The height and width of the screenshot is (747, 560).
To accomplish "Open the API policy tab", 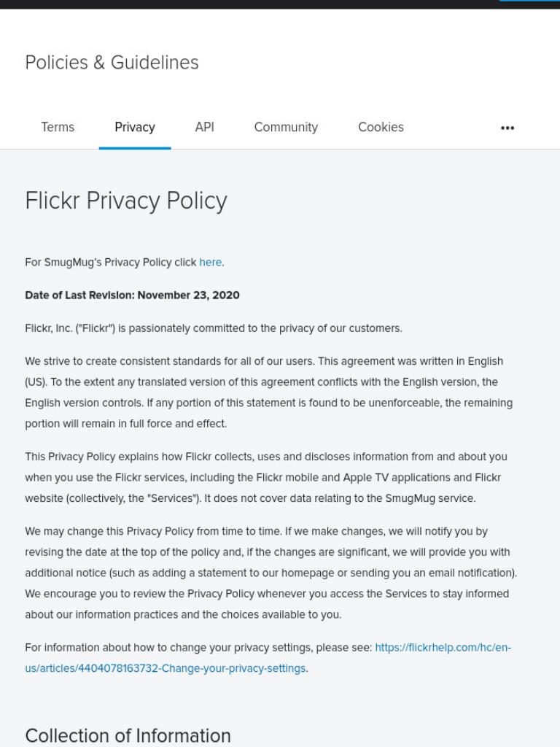I will (x=204, y=127).
